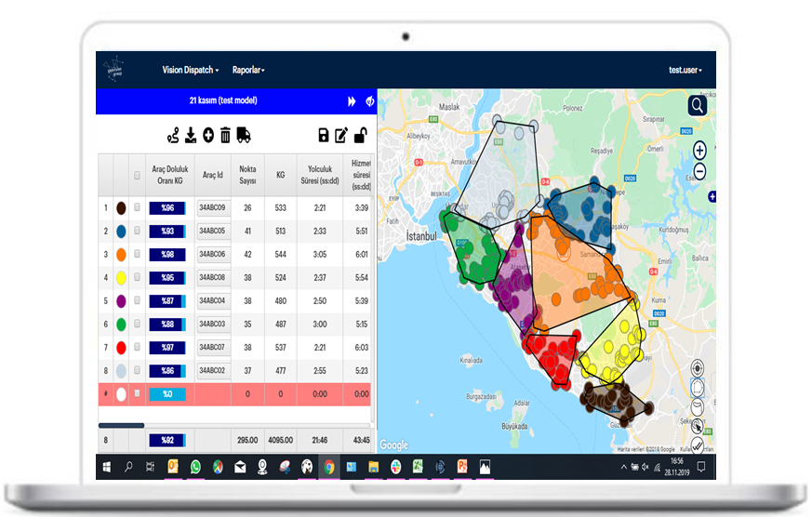812x517 pixels.
Task: Click the yellow color dot of row 4
Action: [x=121, y=278]
